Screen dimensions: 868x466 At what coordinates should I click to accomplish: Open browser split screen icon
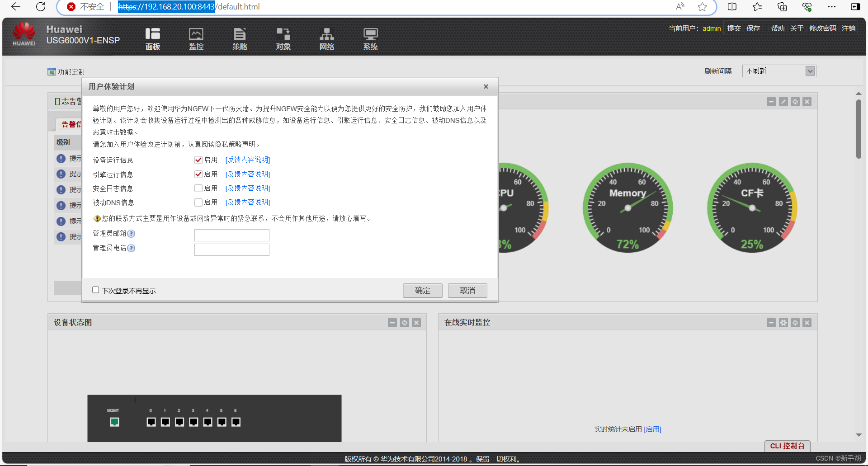coord(732,7)
